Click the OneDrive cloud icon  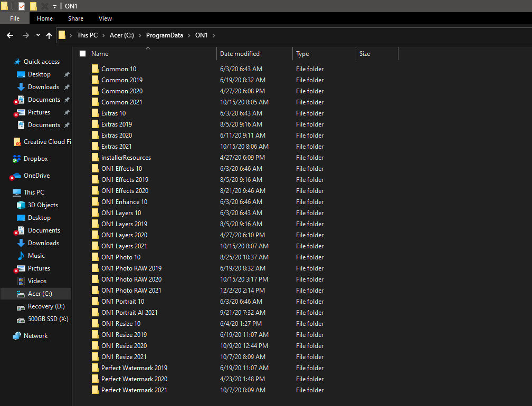(x=17, y=176)
